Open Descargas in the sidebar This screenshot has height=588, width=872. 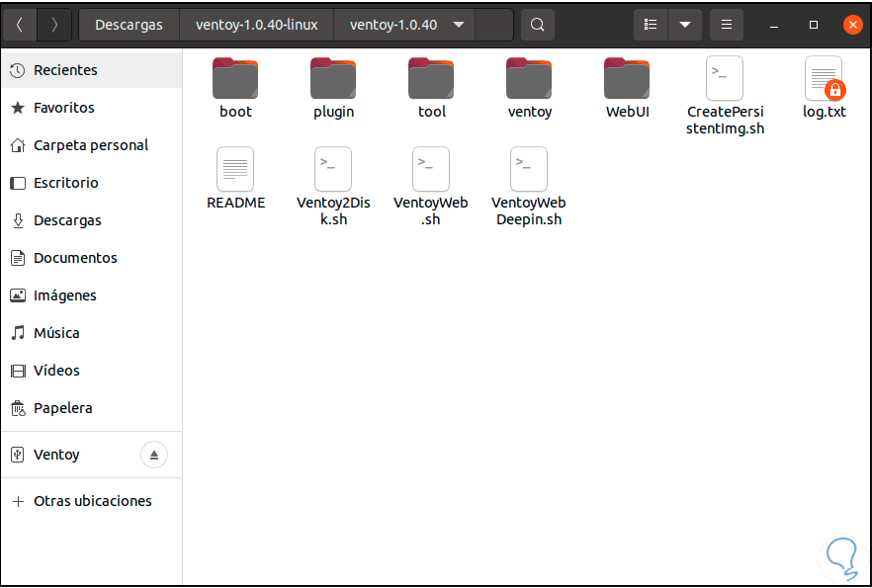coord(92,220)
